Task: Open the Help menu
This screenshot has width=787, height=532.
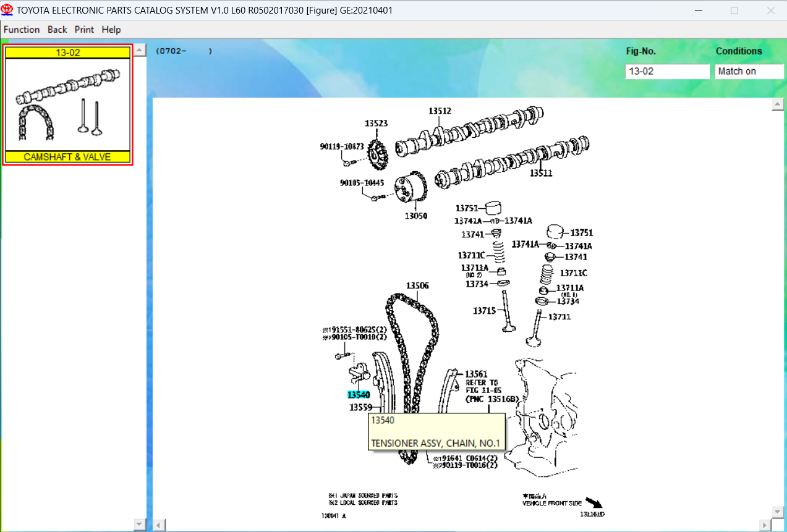Action: (x=111, y=30)
